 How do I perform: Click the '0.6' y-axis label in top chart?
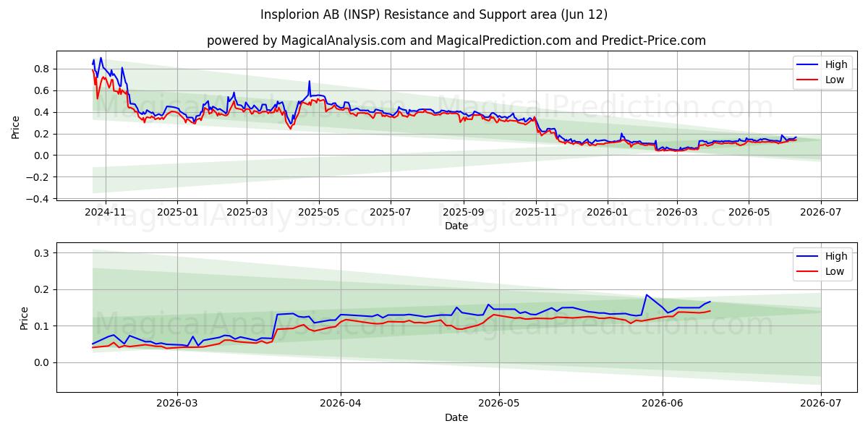[x=43, y=90]
